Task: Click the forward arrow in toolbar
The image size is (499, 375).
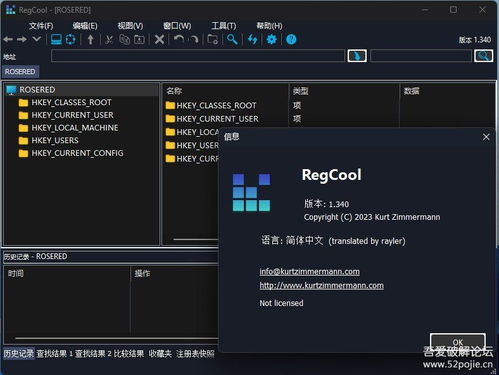Action: (x=22, y=40)
